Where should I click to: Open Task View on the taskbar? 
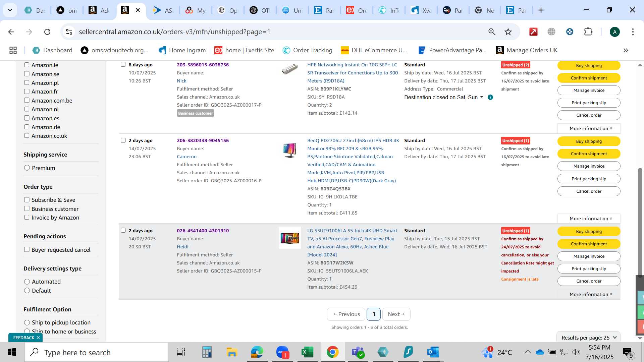coord(181,352)
